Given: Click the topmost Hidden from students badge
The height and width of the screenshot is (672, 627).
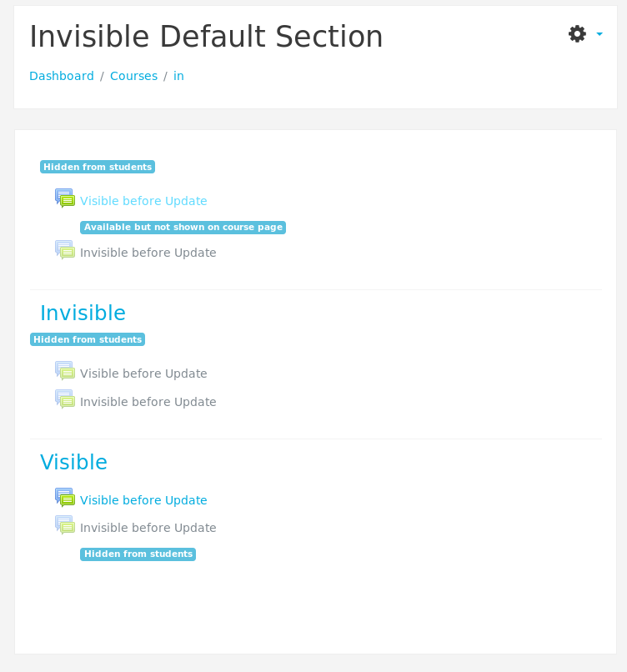Looking at the screenshot, I should click(x=98, y=167).
